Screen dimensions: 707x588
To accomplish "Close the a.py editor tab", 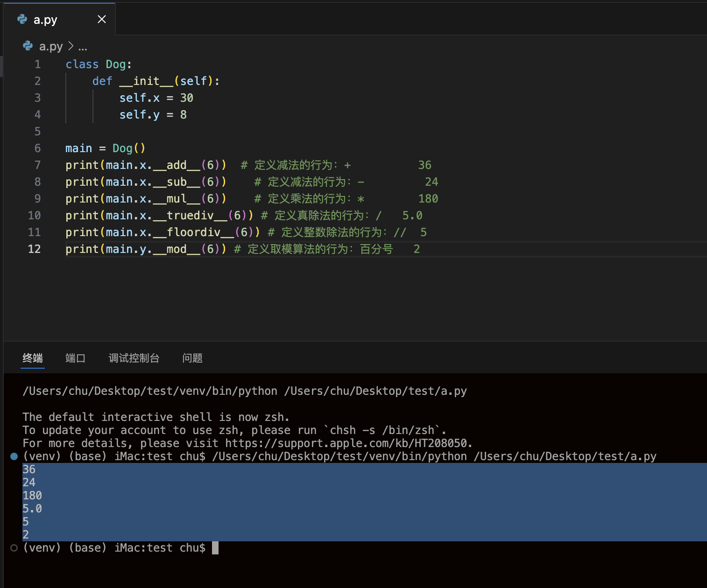I will pos(101,19).
